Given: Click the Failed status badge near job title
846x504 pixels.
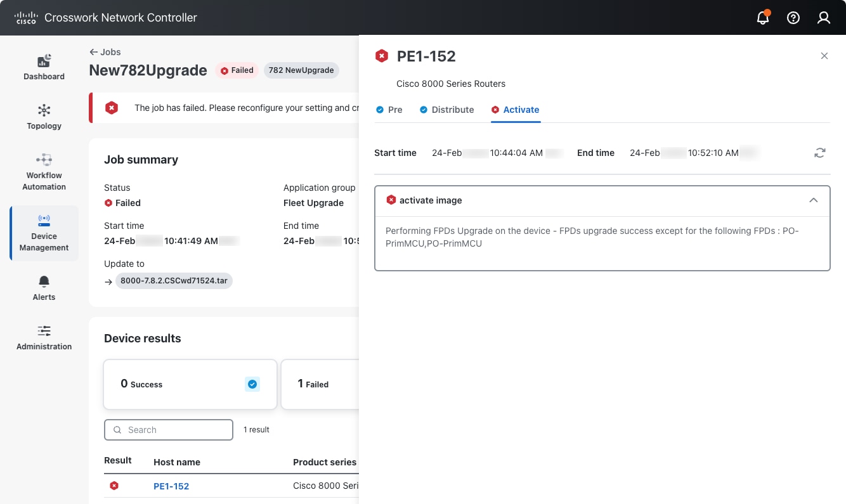Looking at the screenshot, I should [237, 70].
